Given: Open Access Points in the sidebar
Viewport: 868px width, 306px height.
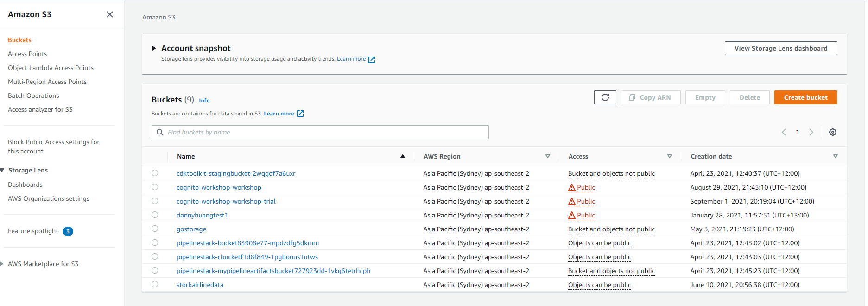Looking at the screenshot, I should click(27, 54).
